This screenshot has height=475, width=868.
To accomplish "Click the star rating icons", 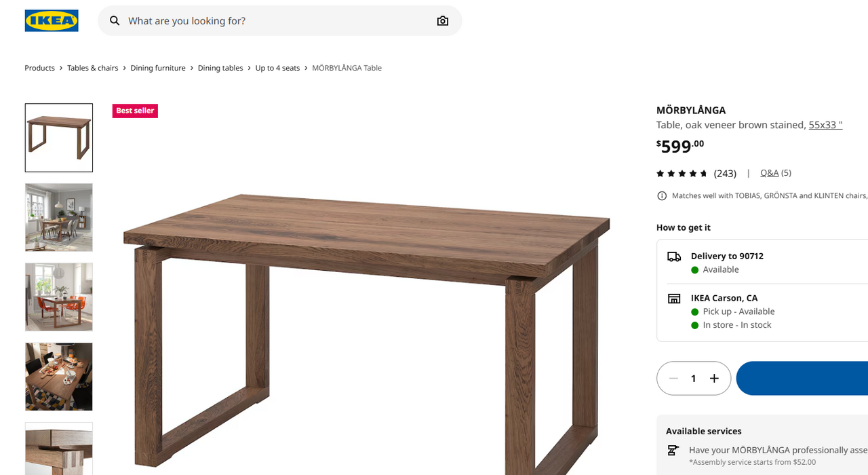I will click(x=682, y=174).
